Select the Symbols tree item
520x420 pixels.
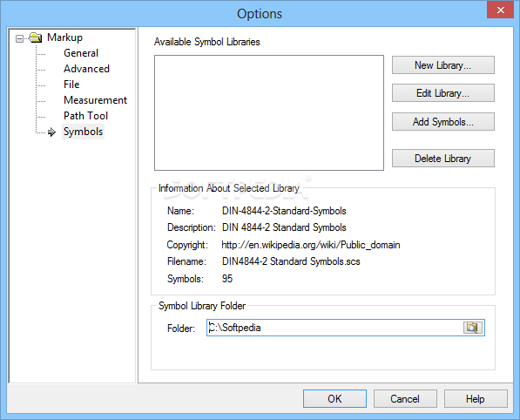pos(83,132)
